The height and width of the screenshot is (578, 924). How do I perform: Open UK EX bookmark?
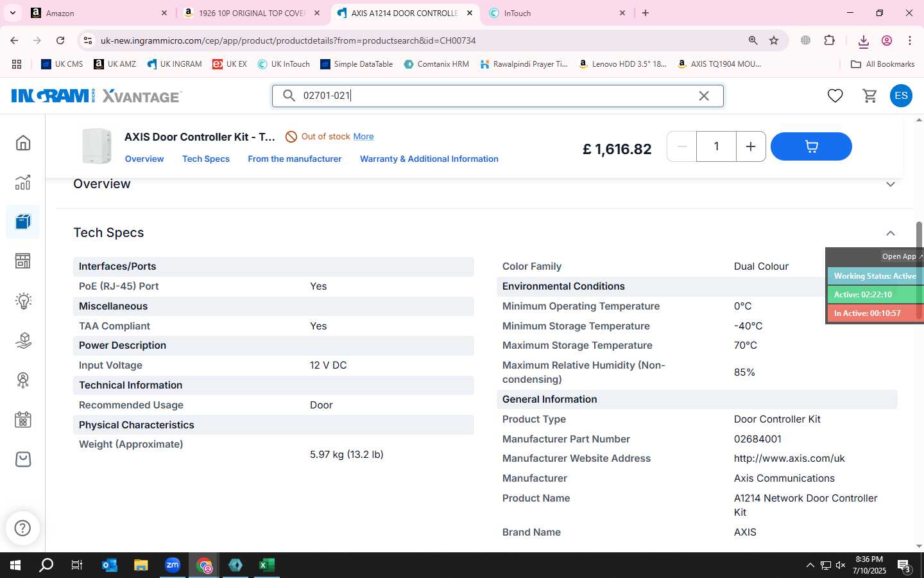click(230, 64)
